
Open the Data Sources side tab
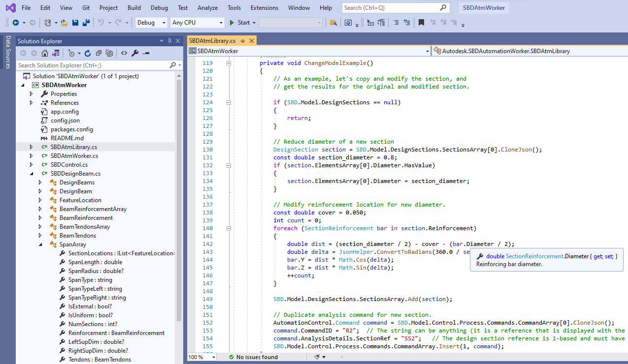(7, 52)
